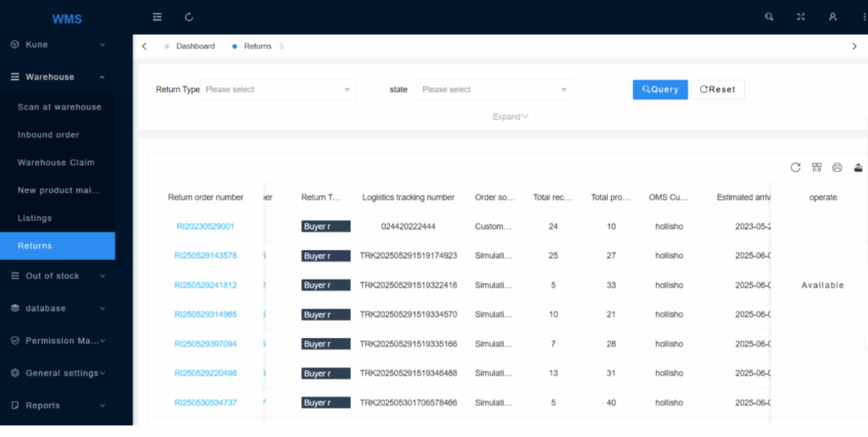The width and height of the screenshot is (868, 437).
Task: Expand the database chevron
Action: click(103, 308)
